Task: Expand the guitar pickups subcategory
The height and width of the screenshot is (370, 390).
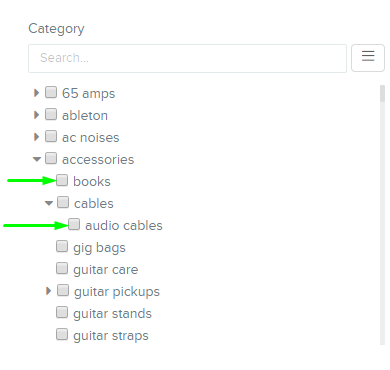Action: 48,291
